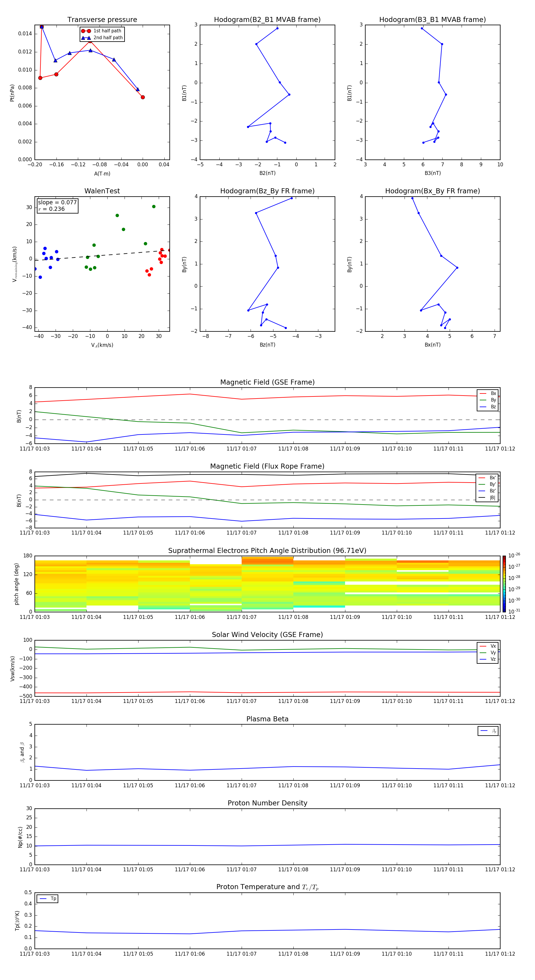This screenshot has height=980, width=535.
Task: Select 'Vz' in the solar wind legend
Action: [x=488, y=659]
